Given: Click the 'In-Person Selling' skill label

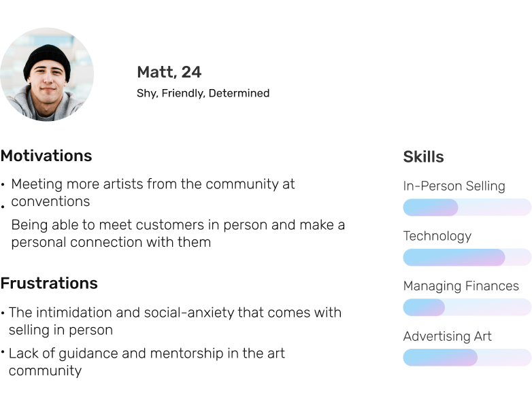Looking at the screenshot, I should point(454,186).
